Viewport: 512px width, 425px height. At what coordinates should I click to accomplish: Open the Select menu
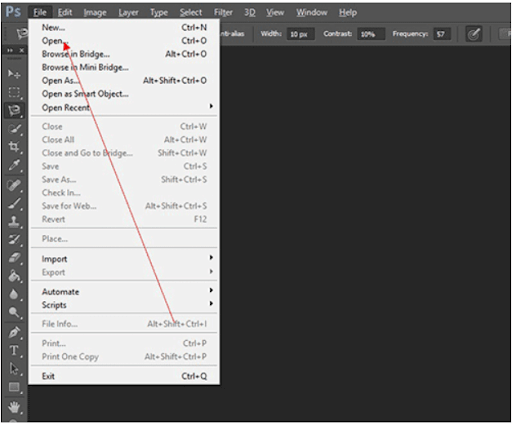click(191, 13)
